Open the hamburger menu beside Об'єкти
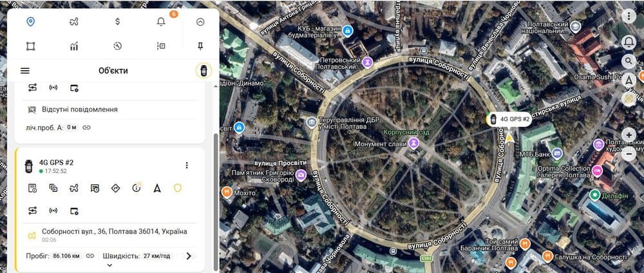The image size is (644, 273). coord(25,71)
